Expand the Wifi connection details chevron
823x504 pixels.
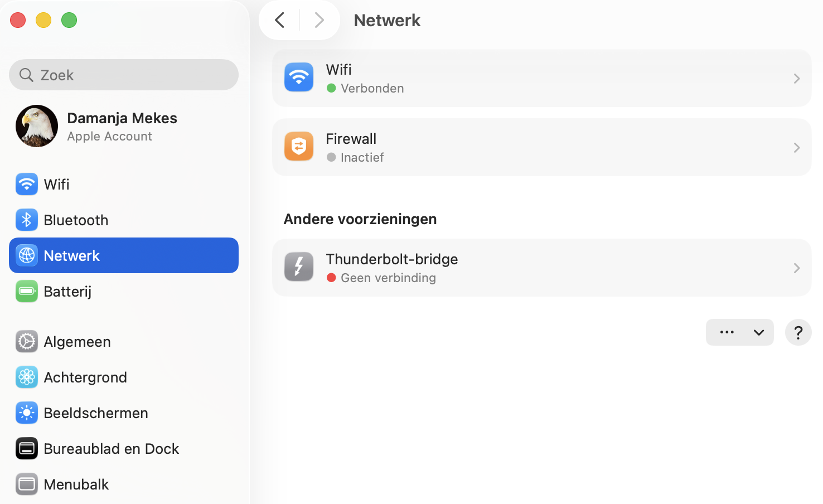[796, 79]
